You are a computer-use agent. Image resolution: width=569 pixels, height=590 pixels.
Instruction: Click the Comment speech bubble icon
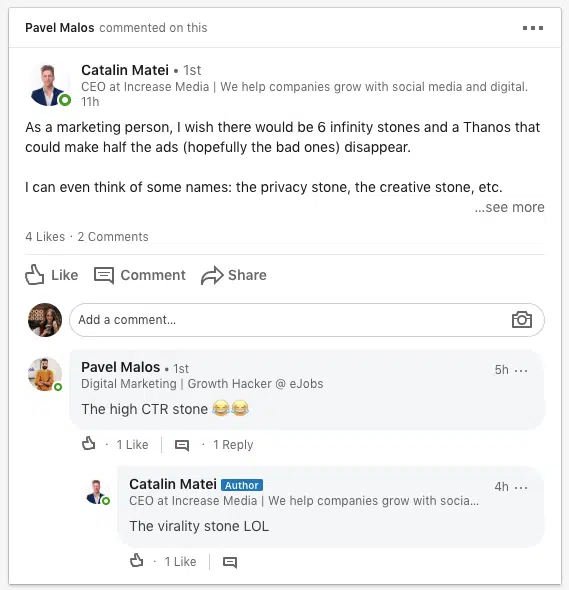coord(103,275)
